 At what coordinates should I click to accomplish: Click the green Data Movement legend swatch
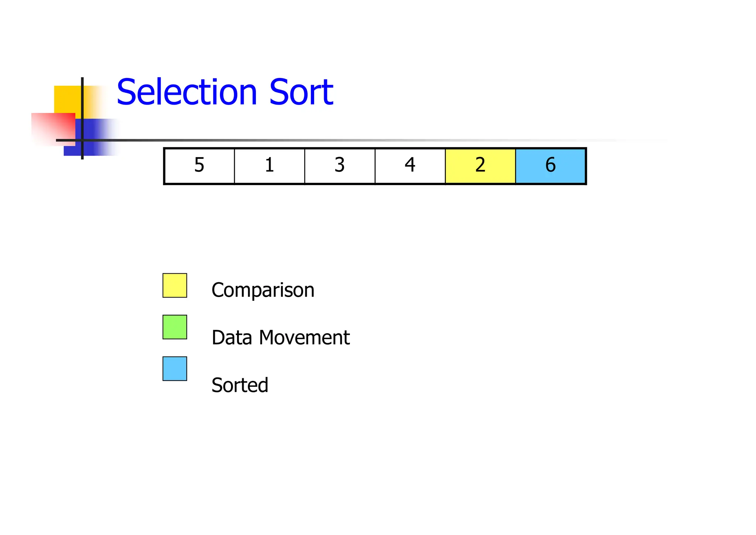(175, 327)
